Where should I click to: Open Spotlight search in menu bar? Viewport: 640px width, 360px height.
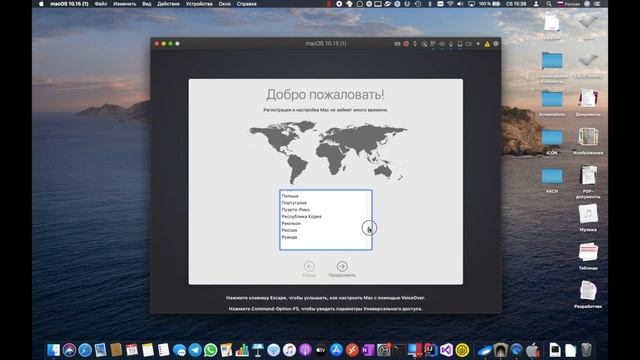[x=549, y=4]
